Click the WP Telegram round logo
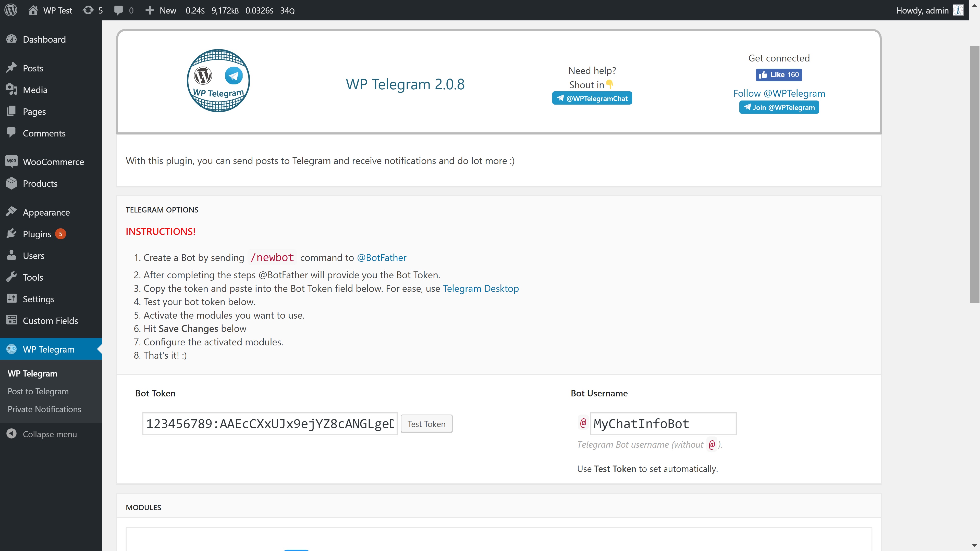The image size is (980, 551). (x=218, y=81)
